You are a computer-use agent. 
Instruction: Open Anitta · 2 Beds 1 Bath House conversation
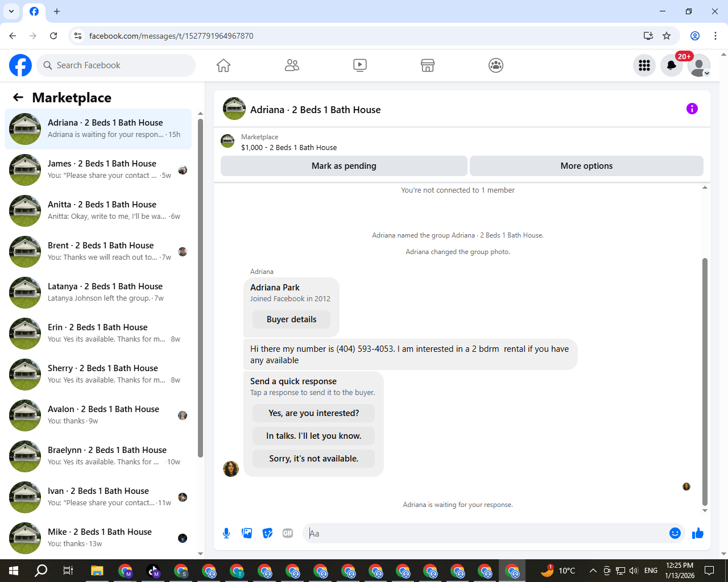(x=98, y=211)
